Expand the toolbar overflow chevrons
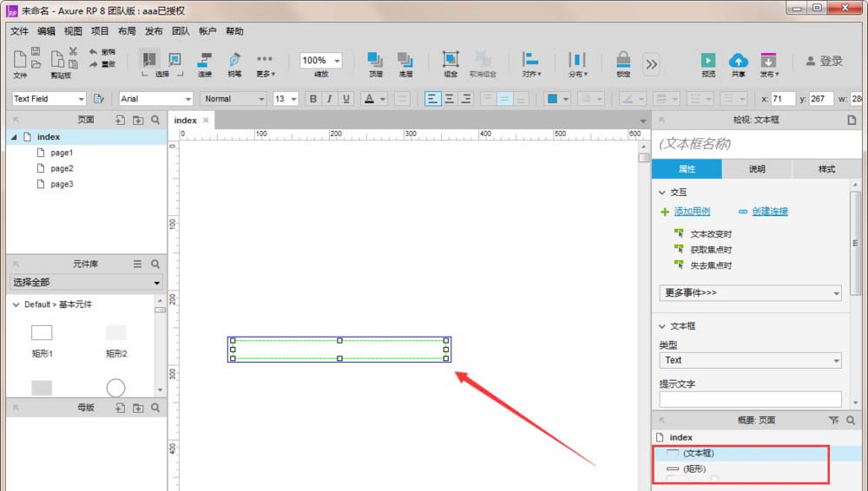This screenshot has height=491, width=868. 652,64
